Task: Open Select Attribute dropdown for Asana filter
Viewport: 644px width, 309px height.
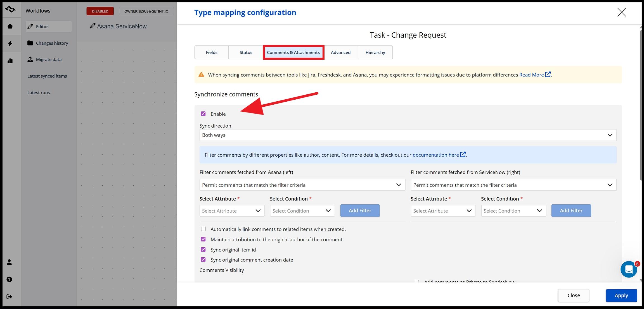Action: 232,211
